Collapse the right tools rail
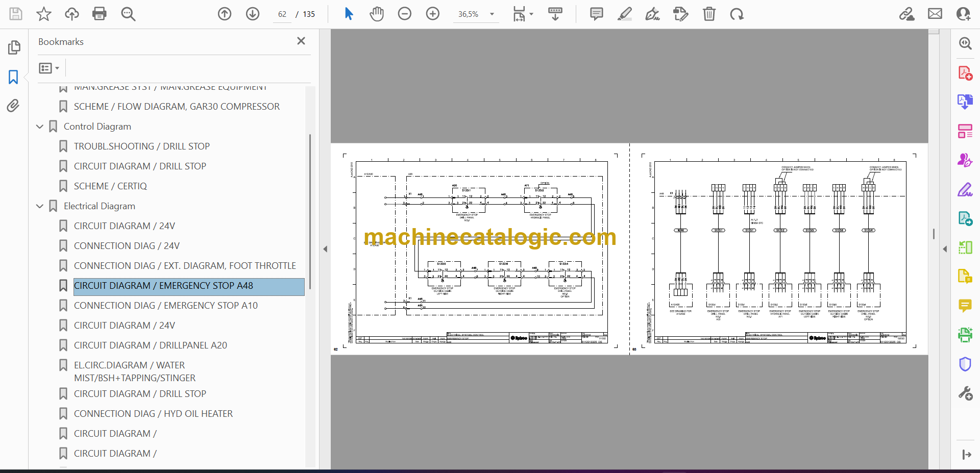Image resolution: width=980 pixels, height=473 pixels. pos(966,455)
